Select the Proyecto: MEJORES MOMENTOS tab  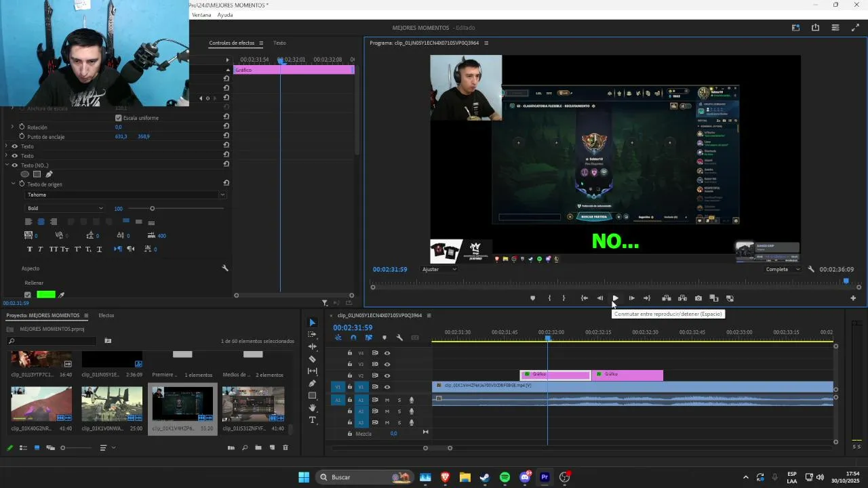(x=43, y=315)
